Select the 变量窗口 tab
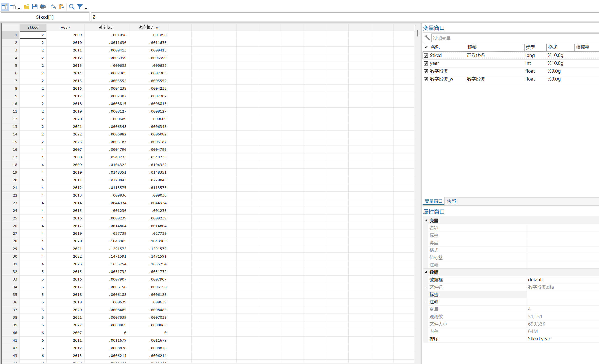The height and width of the screenshot is (364, 599). coord(433,201)
